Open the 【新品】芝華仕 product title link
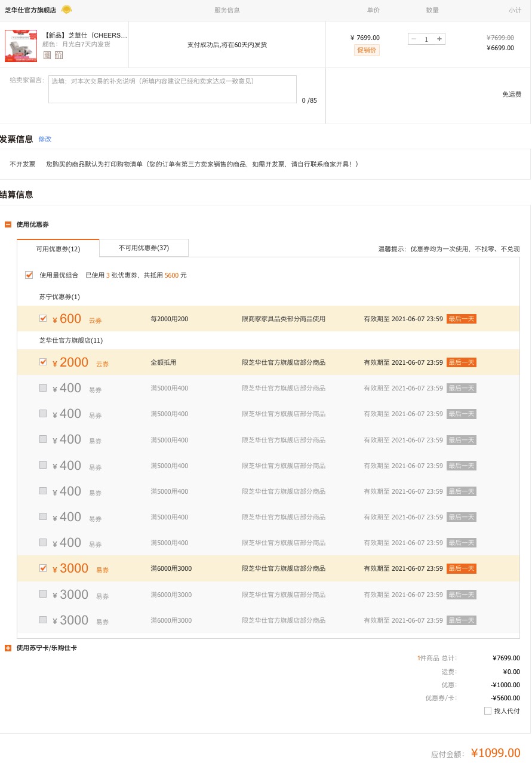 (85, 35)
